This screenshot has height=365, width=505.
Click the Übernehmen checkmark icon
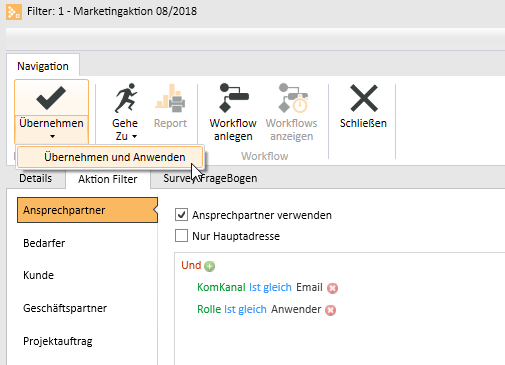pos(51,98)
